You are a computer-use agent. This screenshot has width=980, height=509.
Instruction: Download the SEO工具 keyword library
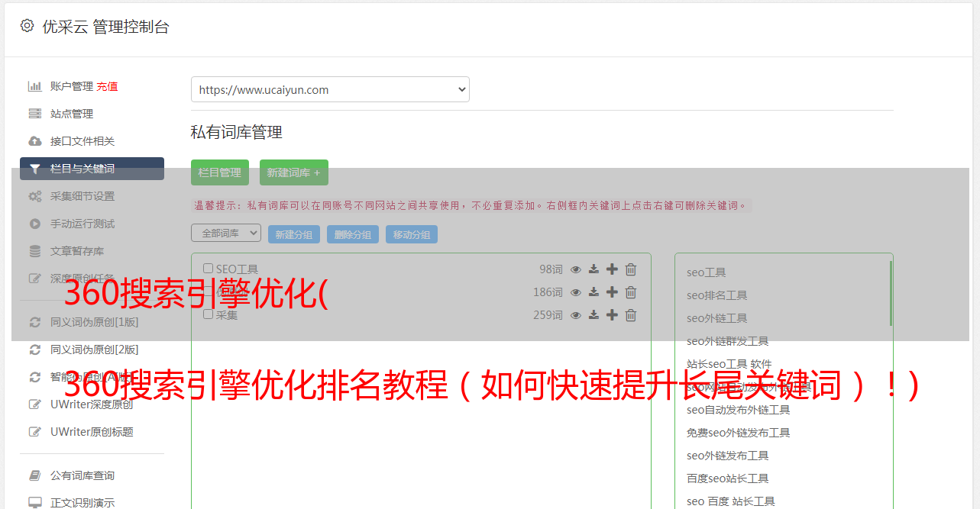593,269
